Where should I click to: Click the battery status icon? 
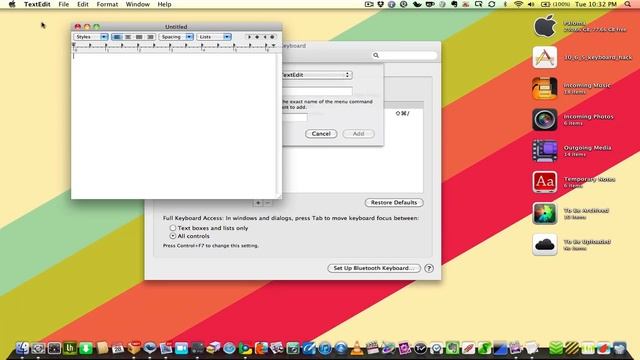click(545, 4)
